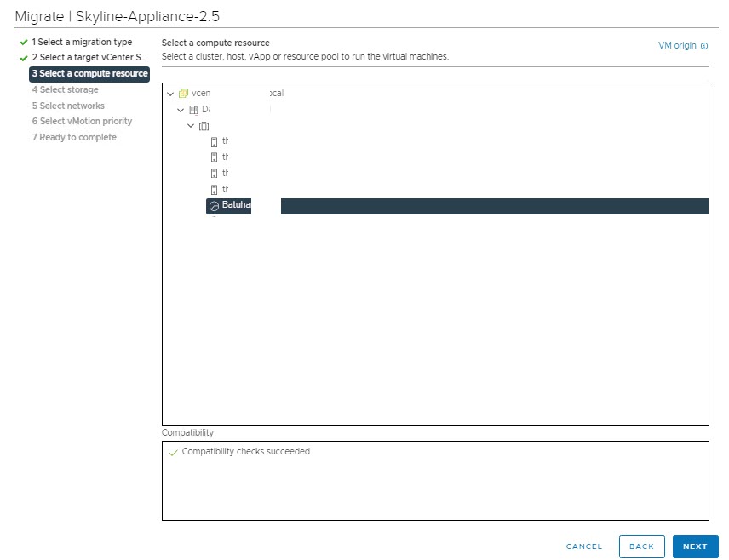Viewport: 729px width, 560px height.
Task: Collapse the cluster tree node
Action: point(191,126)
